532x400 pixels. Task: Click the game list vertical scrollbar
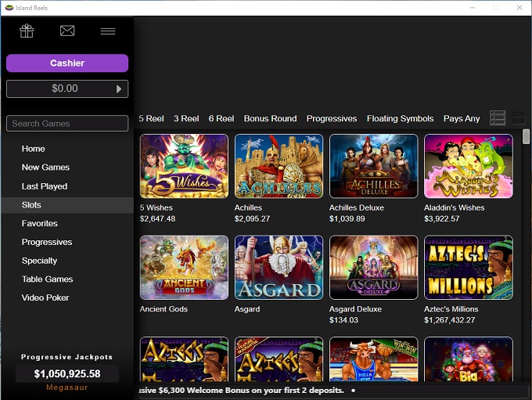527,136
